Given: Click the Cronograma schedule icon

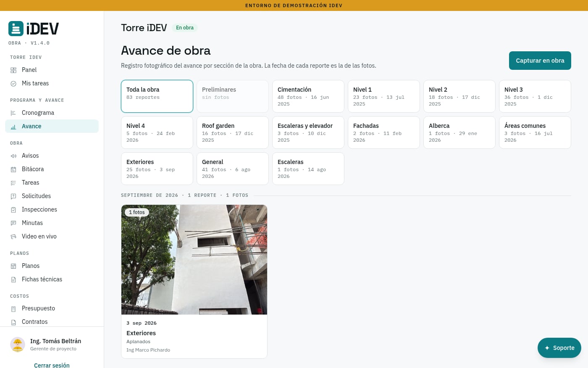Looking at the screenshot, I should click(13, 113).
